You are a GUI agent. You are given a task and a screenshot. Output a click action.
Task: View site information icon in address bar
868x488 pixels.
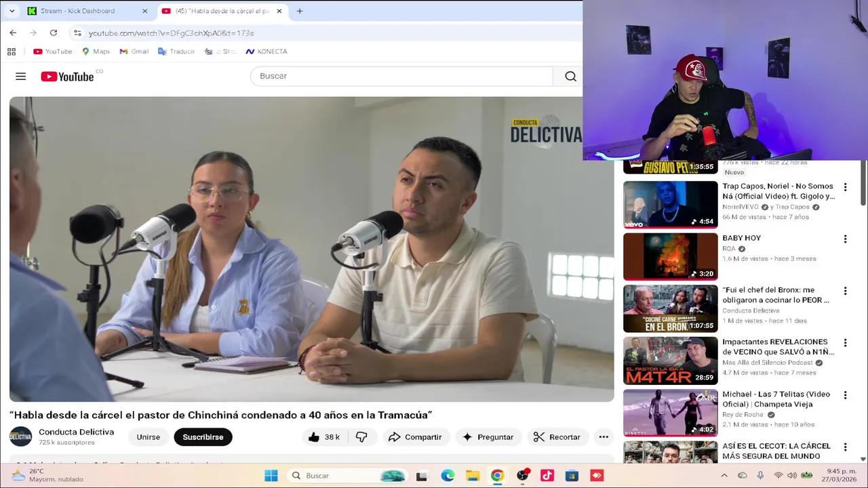(77, 33)
